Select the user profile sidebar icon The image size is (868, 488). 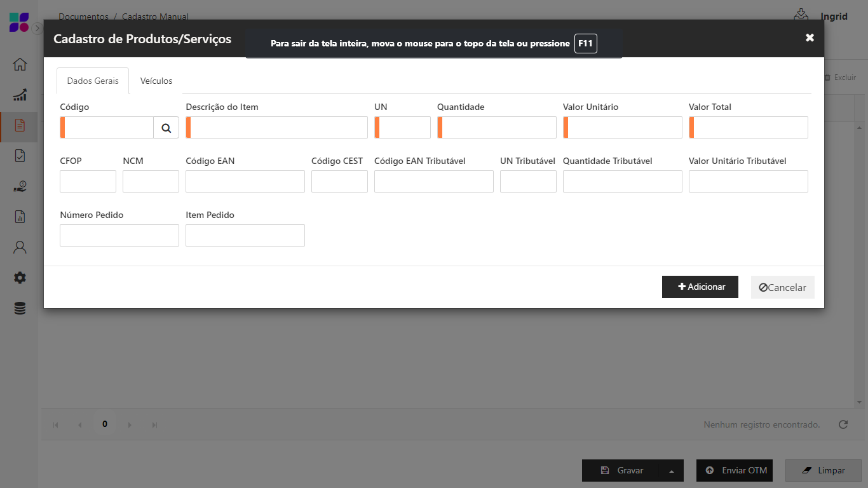point(20,247)
